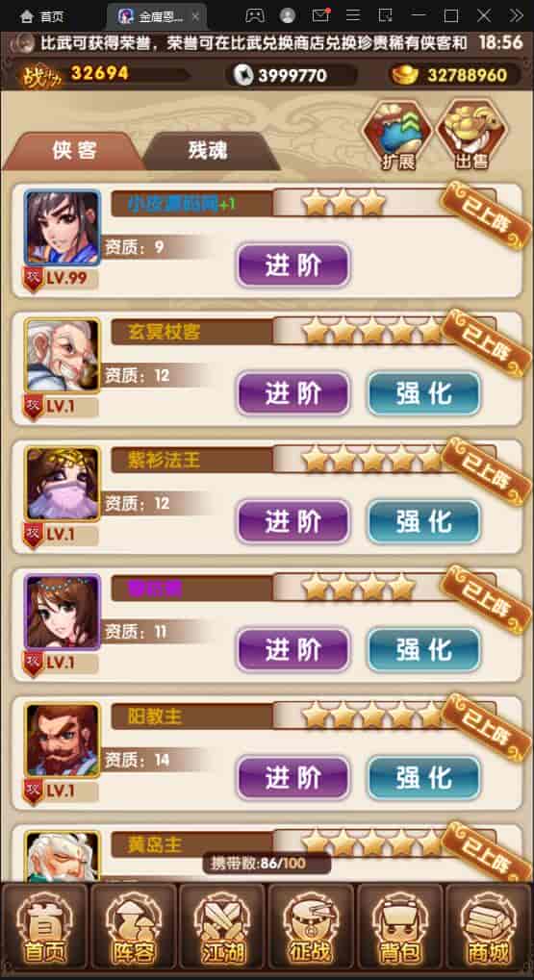The width and height of the screenshot is (534, 980).
Task: Switch to the 残魂 tab
Action: click(208, 151)
